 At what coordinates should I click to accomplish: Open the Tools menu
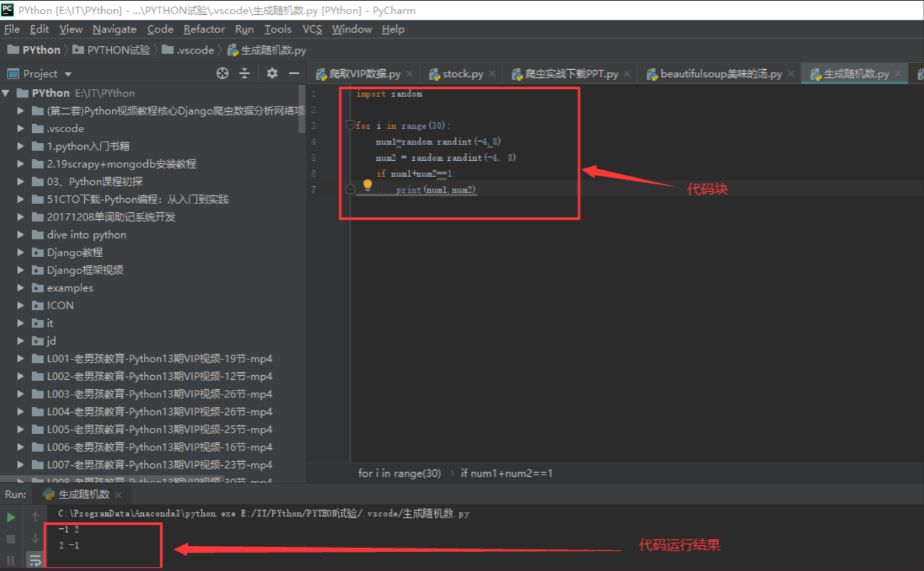(x=277, y=29)
